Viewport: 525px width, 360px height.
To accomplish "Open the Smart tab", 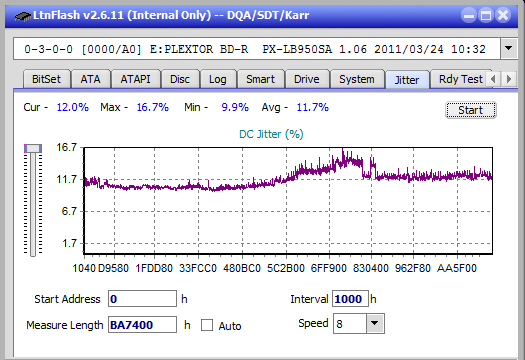I will click(260, 79).
